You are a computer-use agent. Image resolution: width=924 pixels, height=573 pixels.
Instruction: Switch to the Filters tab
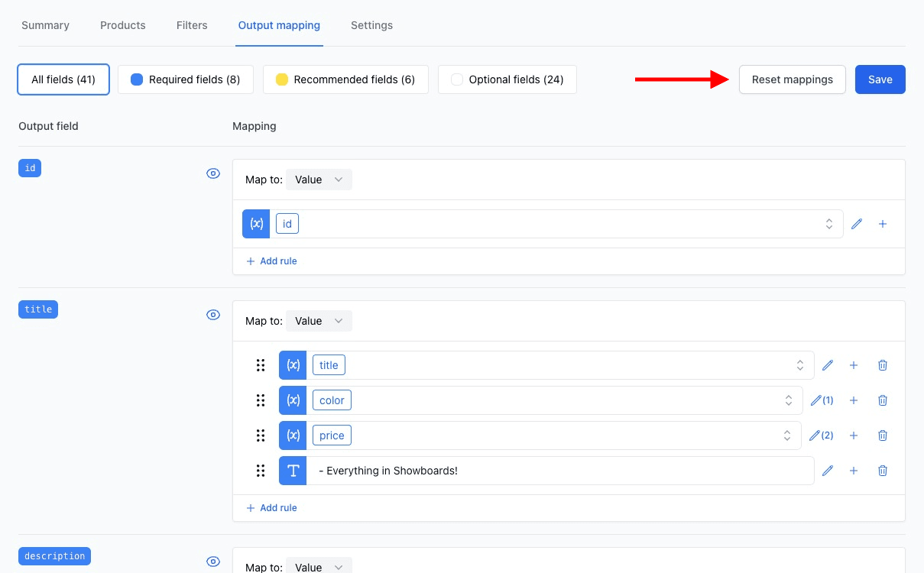[192, 25]
